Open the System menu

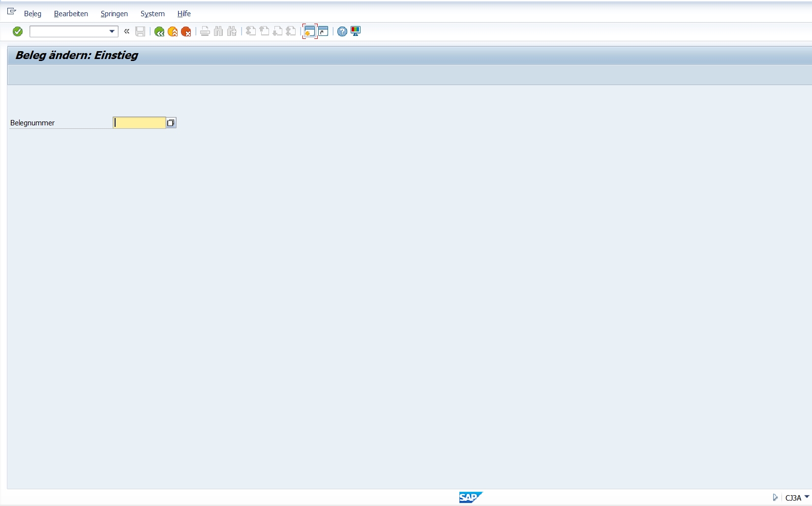[x=152, y=14]
